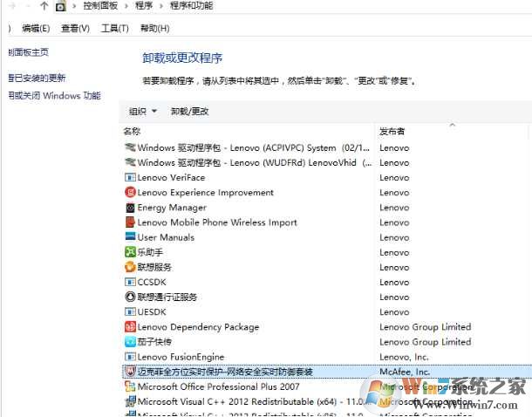Click the Energy Manager icon
This screenshot has height=417, width=532.
click(x=130, y=208)
